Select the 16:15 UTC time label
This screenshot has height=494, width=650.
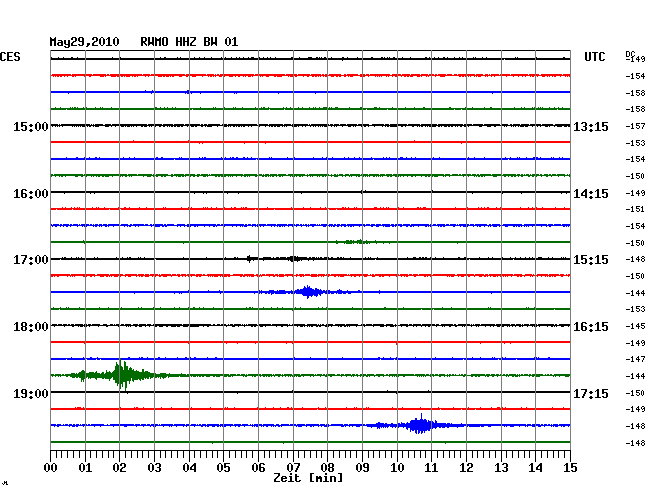pyautogui.click(x=591, y=327)
